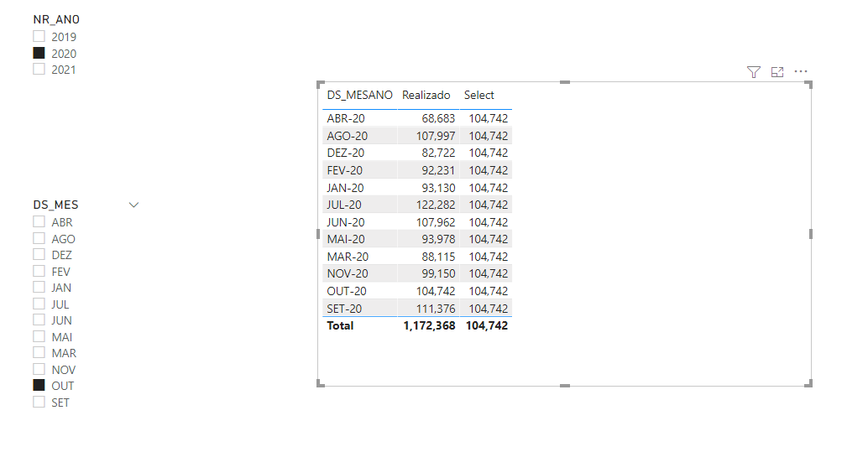Select the NOV-20 row label
The width and height of the screenshot is (868, 452).
pyautogui.click(x=347, y=273)
